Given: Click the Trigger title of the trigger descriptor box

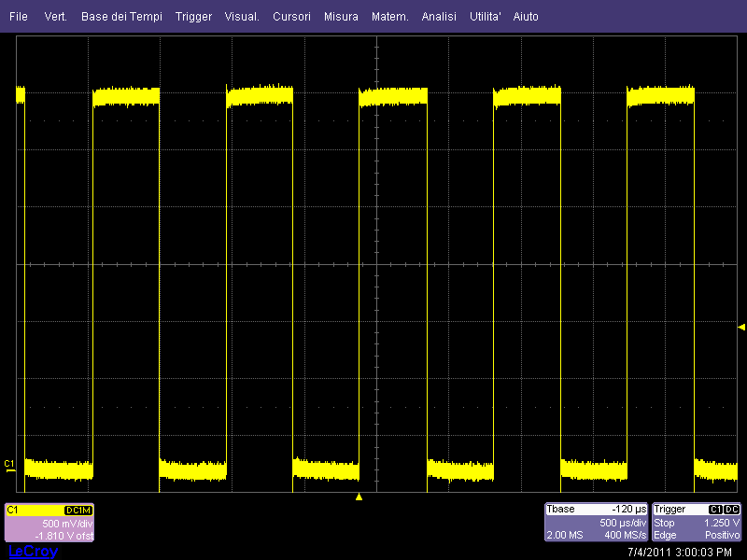Looking at the screenshot, I should pyautogui.click(x=669, y=509).
